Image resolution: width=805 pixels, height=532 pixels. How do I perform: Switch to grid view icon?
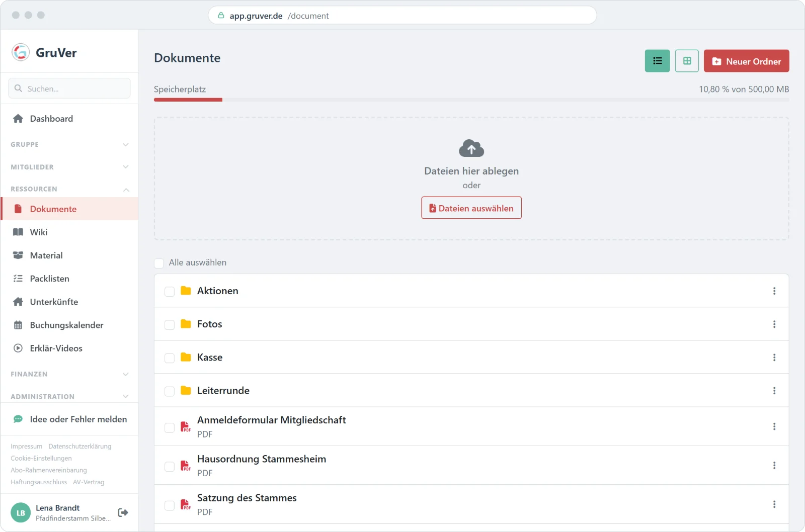coord(687,61)
